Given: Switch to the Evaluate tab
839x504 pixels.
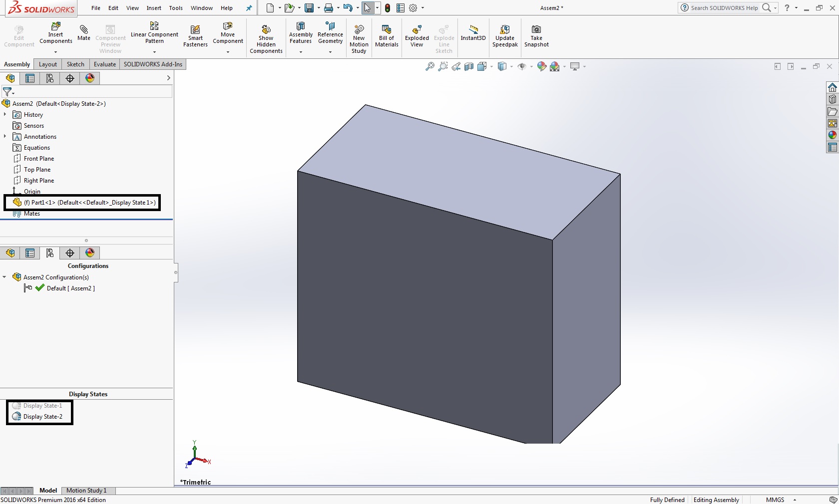Looking at the screenshot, I should (105, 64).
